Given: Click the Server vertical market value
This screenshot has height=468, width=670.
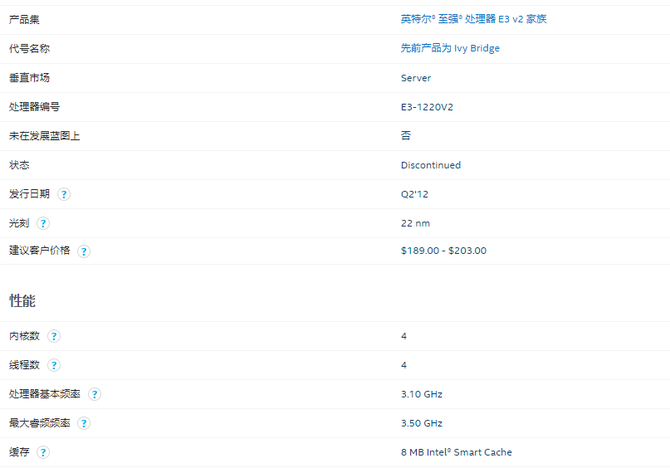Looking at the screenshot, I should tap(415, 78).
